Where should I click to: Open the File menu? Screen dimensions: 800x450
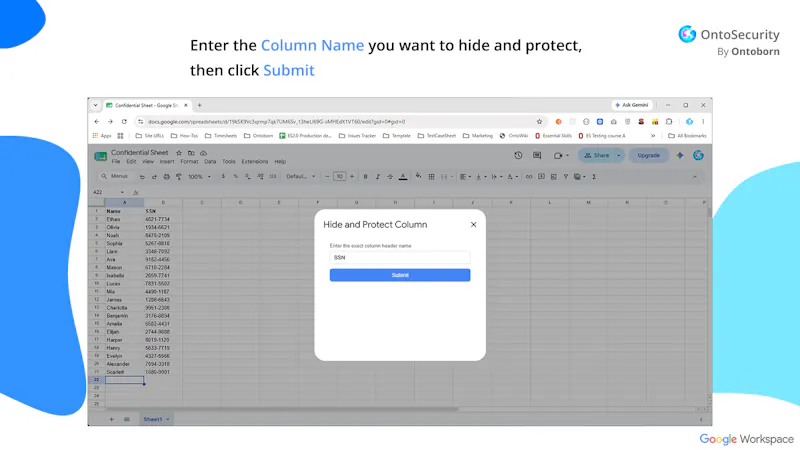(116, 162)
